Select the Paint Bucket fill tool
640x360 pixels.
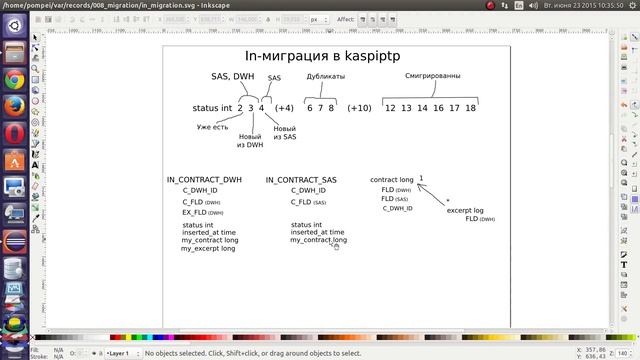(35, 197)
